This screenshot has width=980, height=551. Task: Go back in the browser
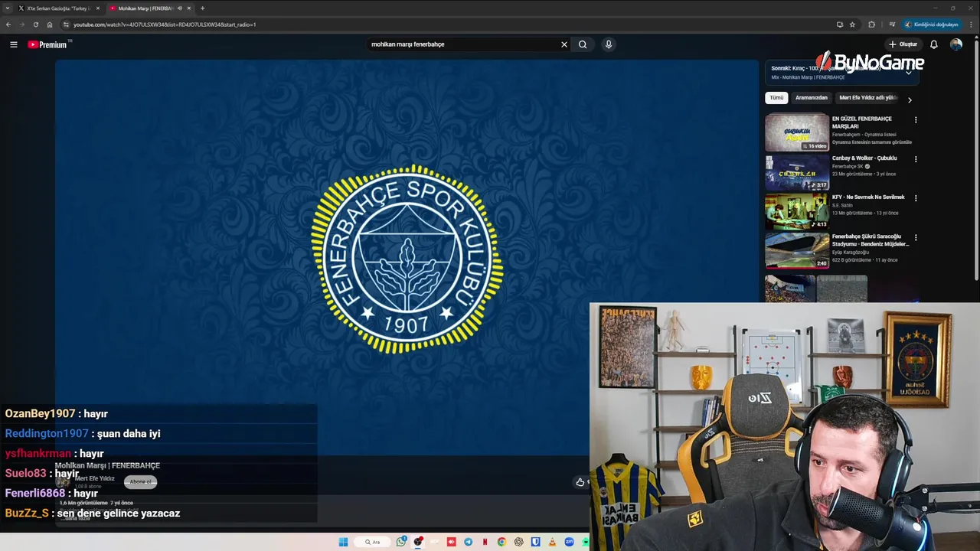coord(8,24)
